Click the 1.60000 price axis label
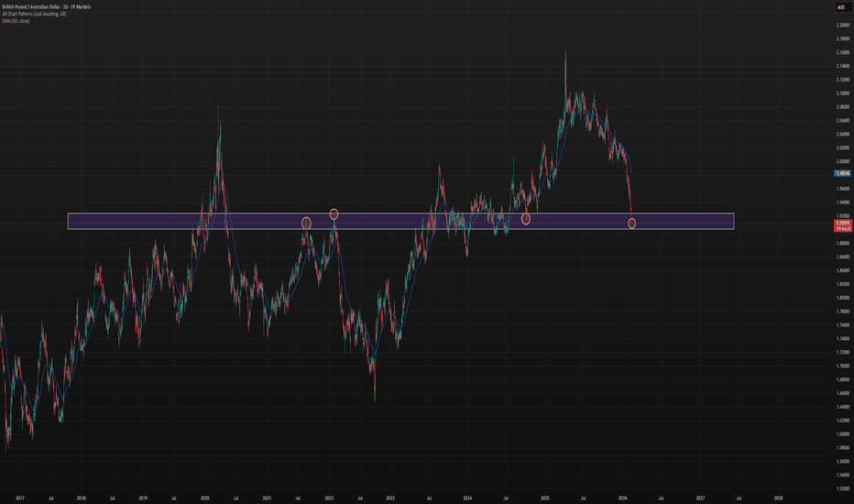This screenshot has height=504, width=854. click(x=843, y=433)
